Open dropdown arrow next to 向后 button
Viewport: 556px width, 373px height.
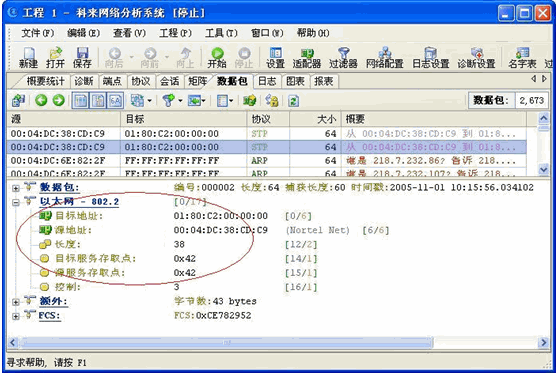click(131, 57)
